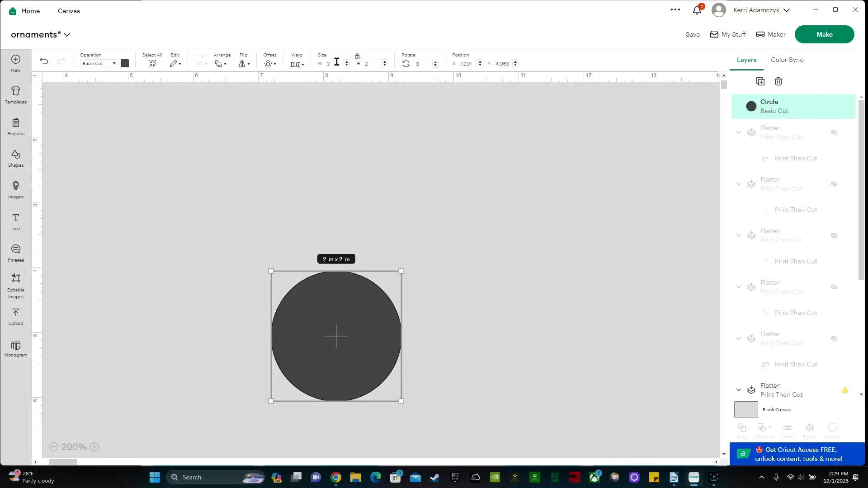Open the Edit dropdown

click(x=175, y=64)
